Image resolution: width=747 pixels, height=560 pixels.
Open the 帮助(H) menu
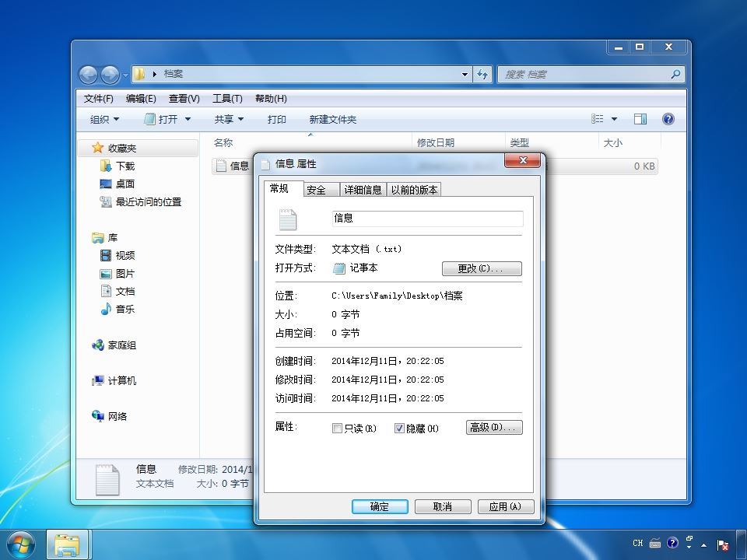point(271,99)
